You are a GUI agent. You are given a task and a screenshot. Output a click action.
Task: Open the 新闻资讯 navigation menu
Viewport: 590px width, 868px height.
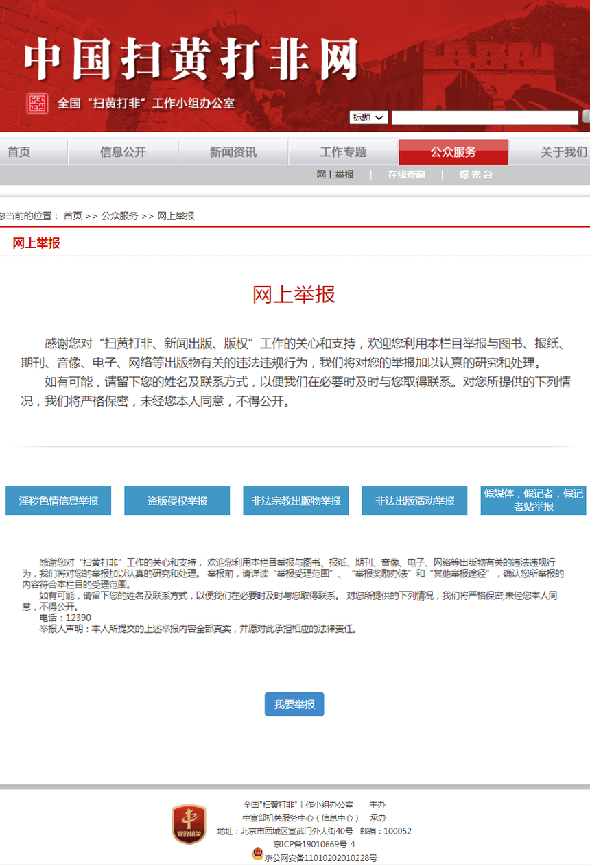(233, 152)
